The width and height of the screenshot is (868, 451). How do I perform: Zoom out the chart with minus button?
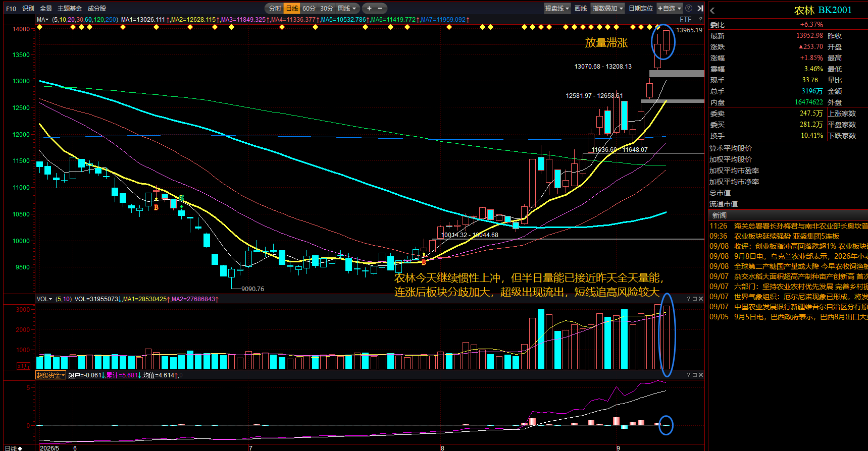click(380, 8)
